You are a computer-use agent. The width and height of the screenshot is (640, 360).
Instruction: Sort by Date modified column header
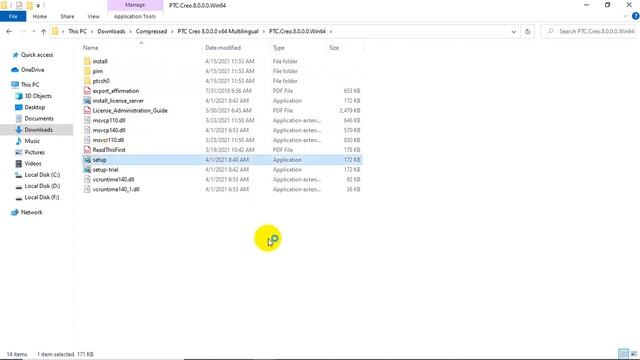223,48
